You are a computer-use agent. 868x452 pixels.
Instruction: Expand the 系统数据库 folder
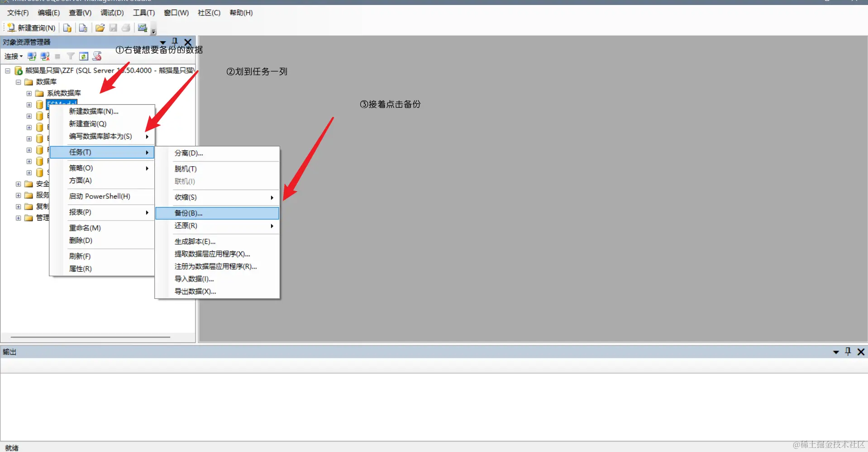pos(29,93)
